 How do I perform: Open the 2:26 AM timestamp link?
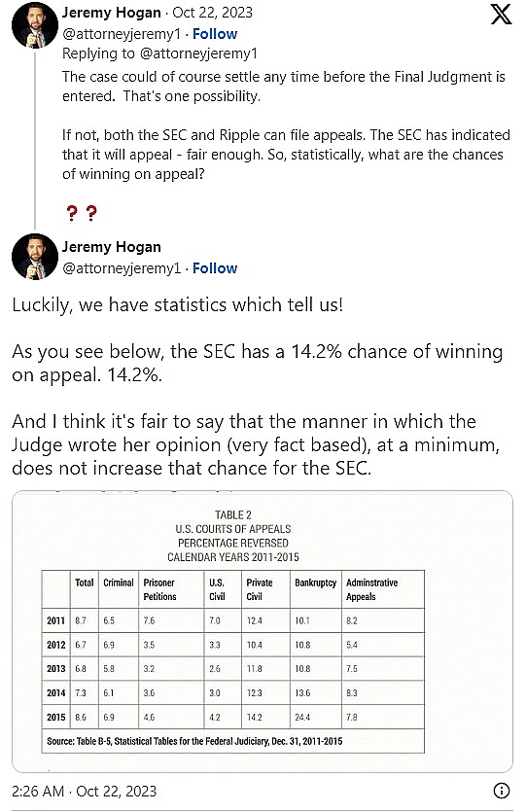pos(84,791)
